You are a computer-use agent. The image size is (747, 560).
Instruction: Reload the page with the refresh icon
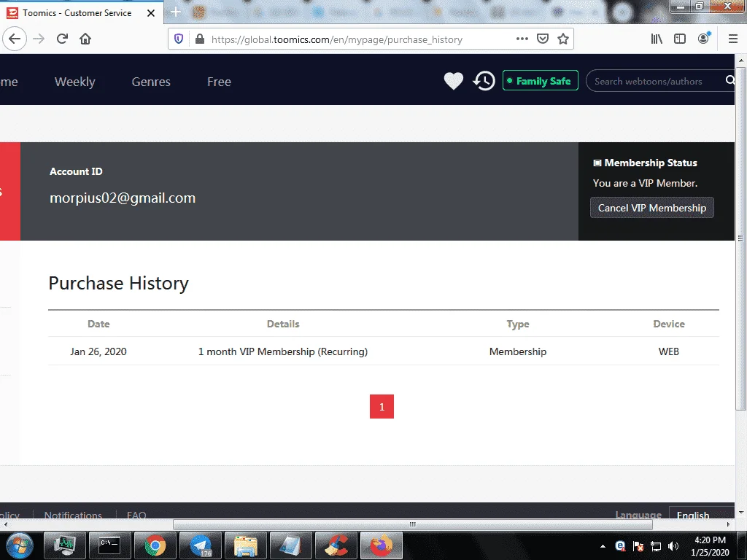[62, 39]
